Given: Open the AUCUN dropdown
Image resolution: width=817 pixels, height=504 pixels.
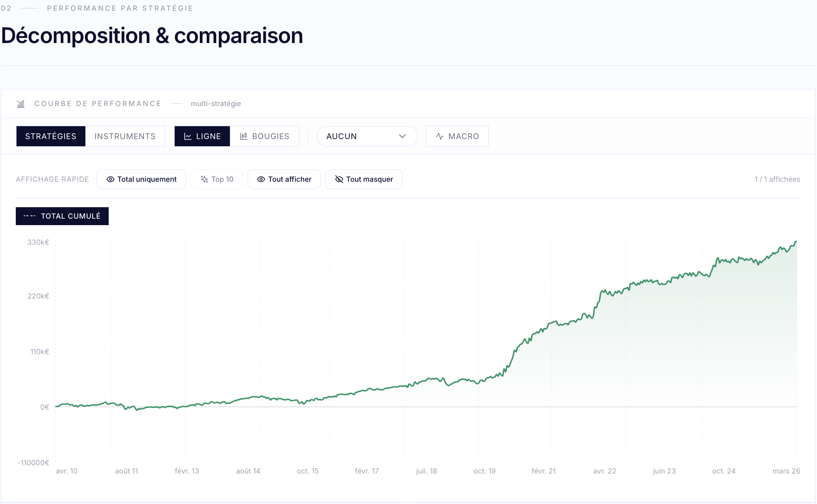Looking at the screenshot, I should coord(367,136).
